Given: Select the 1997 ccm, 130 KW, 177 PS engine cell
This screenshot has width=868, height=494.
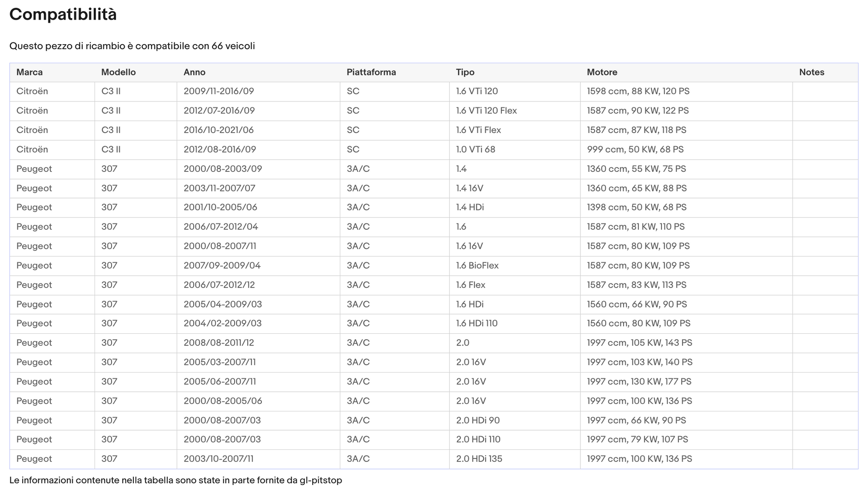Looking at the screenshot, I should pyautogui.click(x=686, y=382).
